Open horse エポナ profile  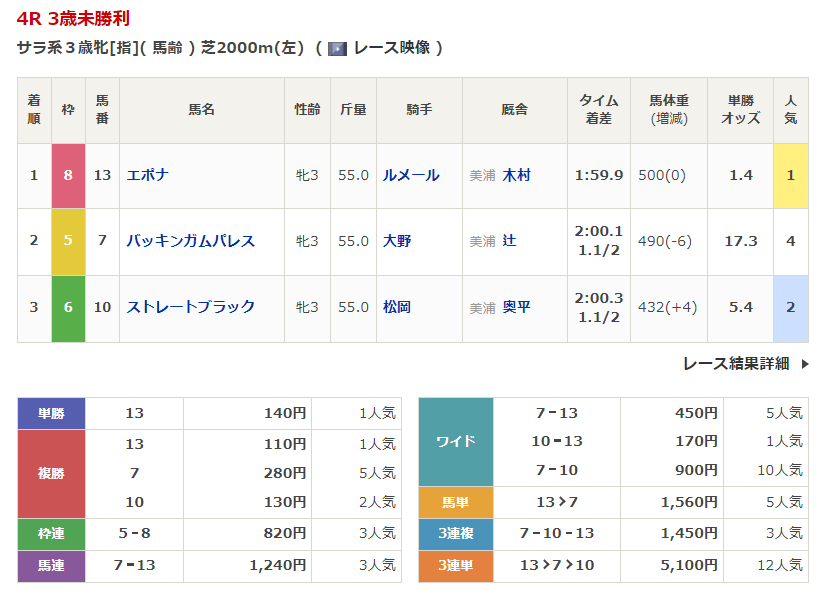(147, 175)
